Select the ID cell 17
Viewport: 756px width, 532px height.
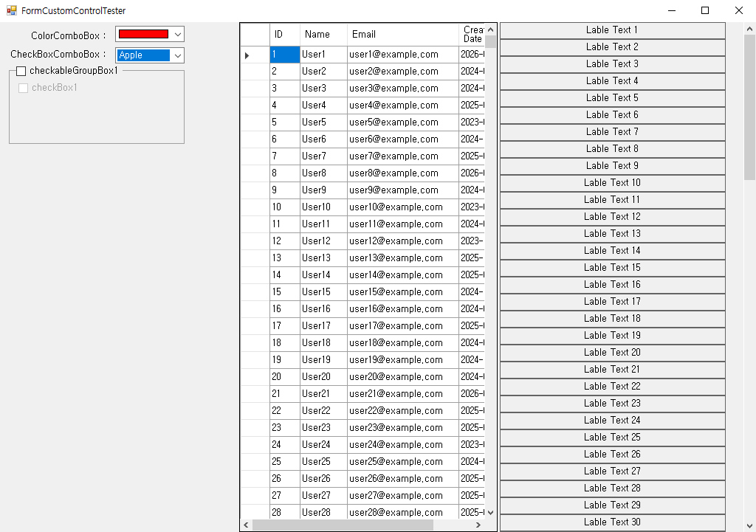[x=284, y=325]
